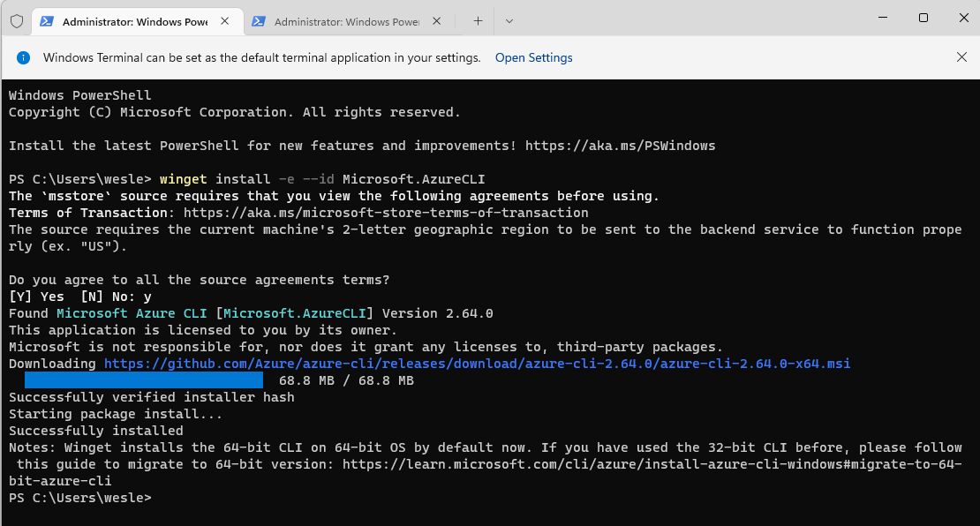Click the 'Windows PowerShell' header line

tap(80, 95)
